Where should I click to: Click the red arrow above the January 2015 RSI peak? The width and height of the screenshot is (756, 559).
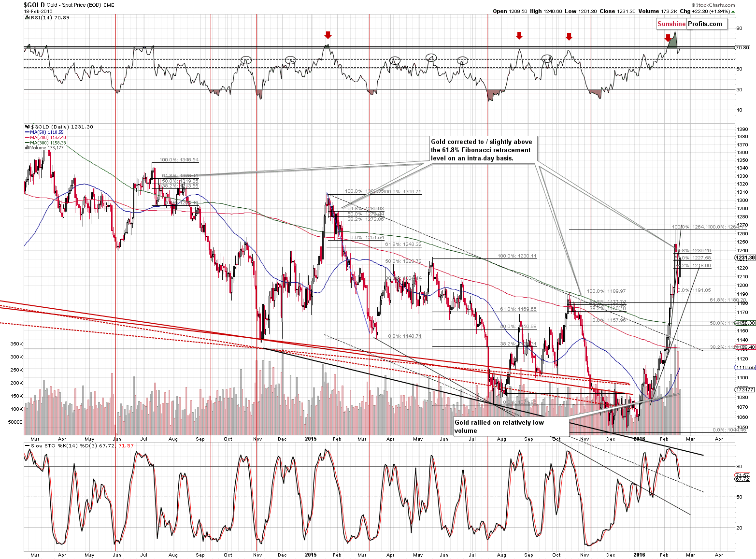point(328,35)
